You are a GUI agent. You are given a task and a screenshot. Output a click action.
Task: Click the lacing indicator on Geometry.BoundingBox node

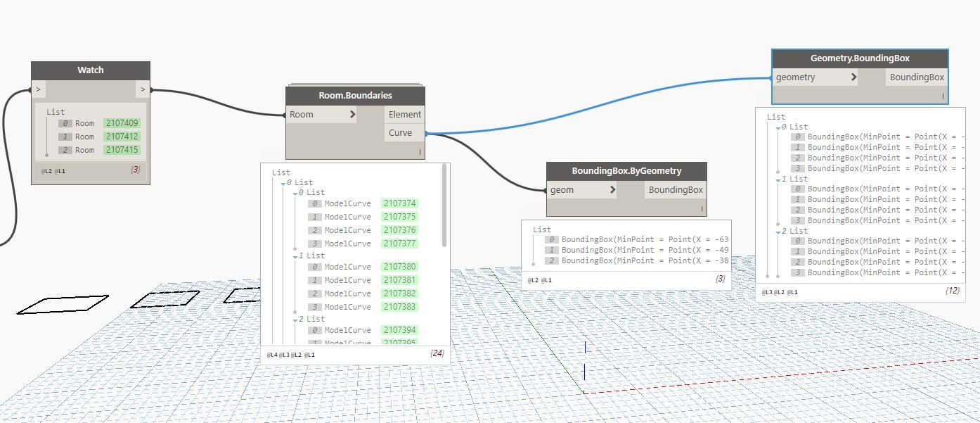pos(943,96)
